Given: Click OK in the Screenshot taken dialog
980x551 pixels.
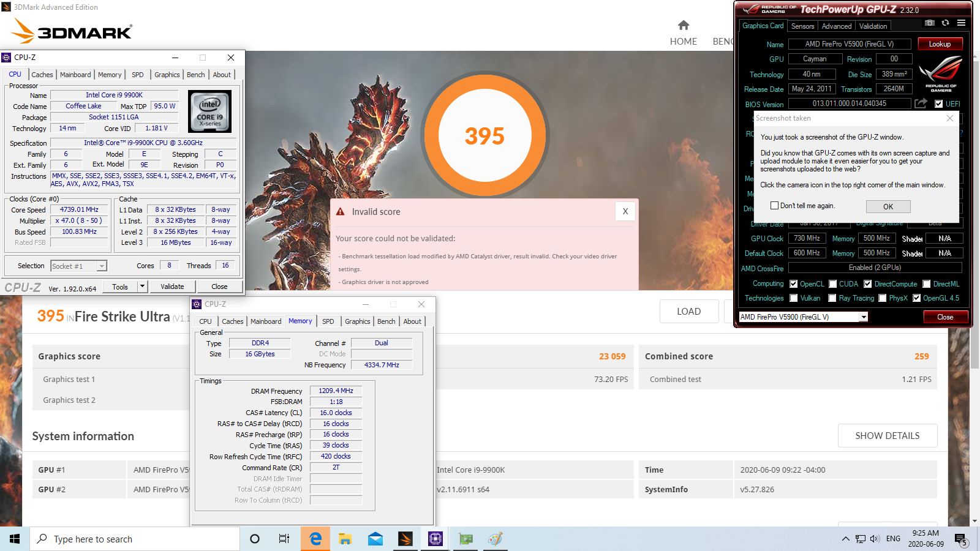Looking at the screenshot, I should point(888,207).
